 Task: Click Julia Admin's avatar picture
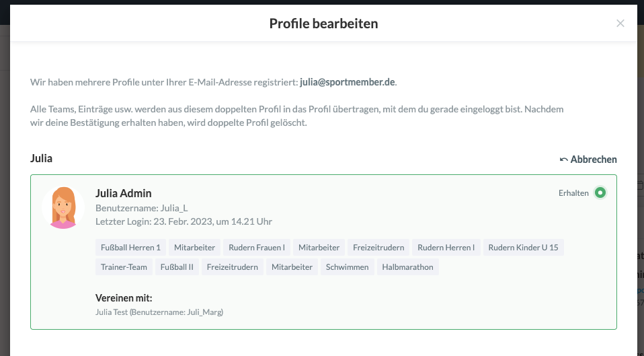63,207
